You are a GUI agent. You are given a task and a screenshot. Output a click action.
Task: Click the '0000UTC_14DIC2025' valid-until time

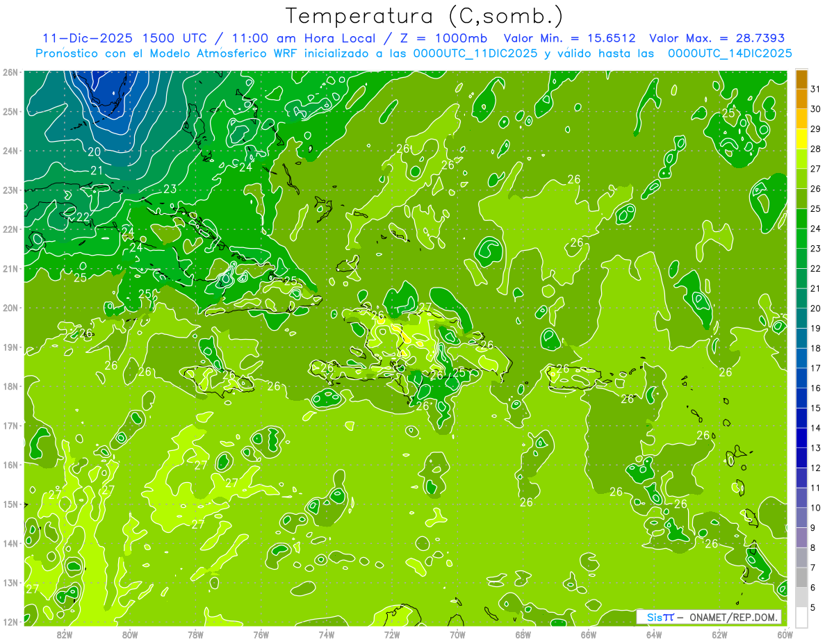pos(730,53)
